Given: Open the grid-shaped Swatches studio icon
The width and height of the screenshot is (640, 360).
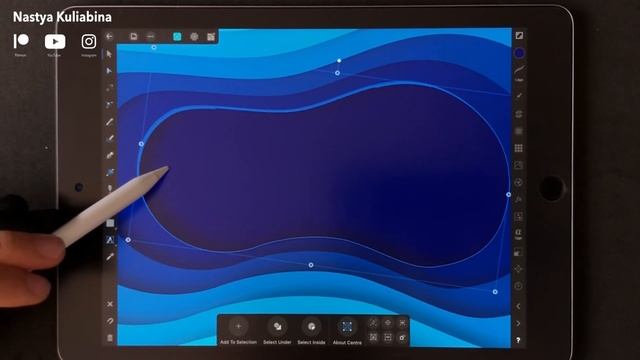Looking at the screenshot, I should coord(518,148).
